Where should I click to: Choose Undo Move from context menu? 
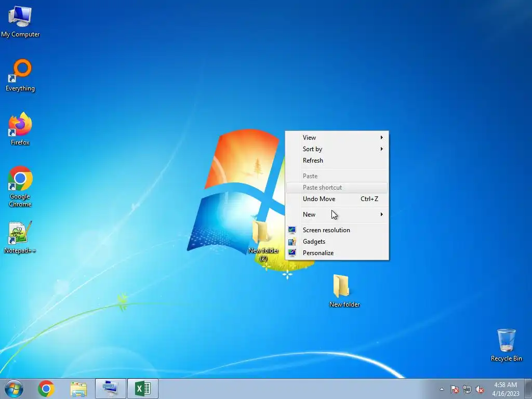(x=337, y=199)
